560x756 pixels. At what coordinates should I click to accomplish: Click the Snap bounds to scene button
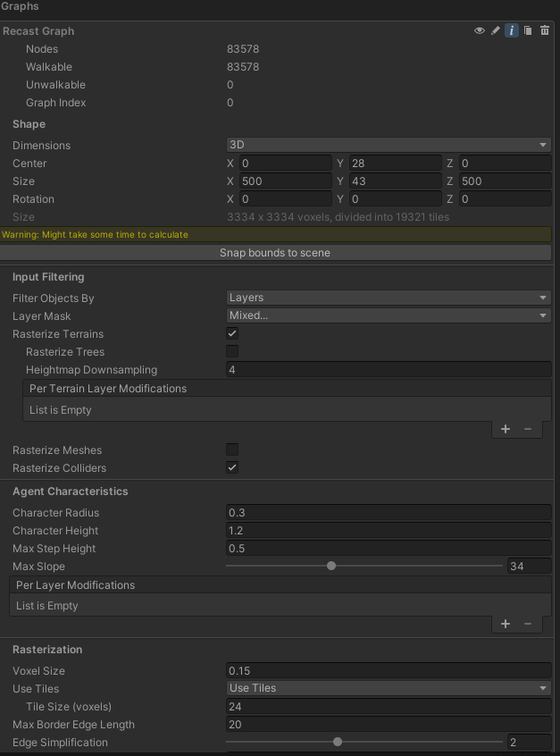click(x=275, y=253)
